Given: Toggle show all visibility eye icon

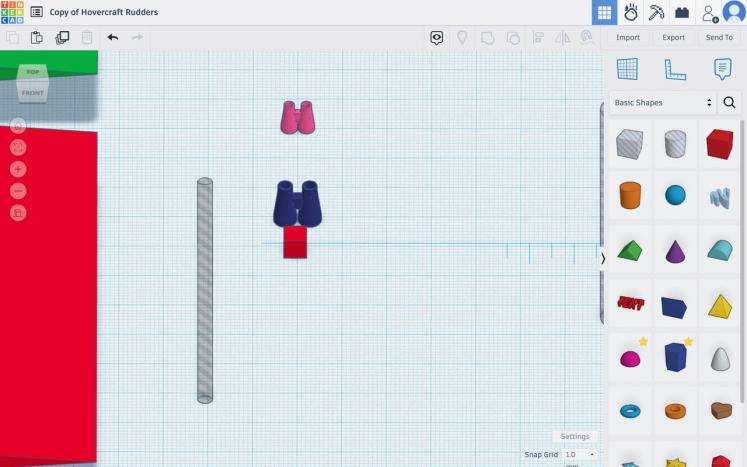Looking at the screenshot, I should (437, 38).
